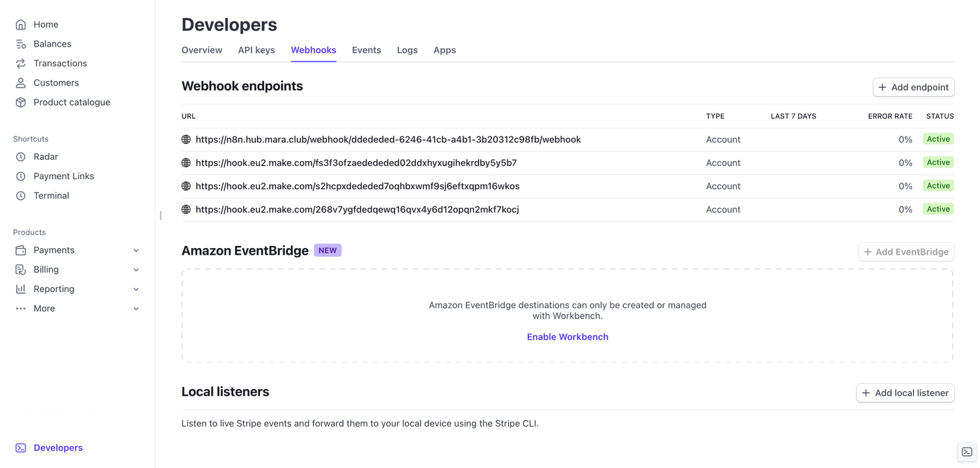Open Balances via its sidebar icon
Image resolution: width=980 pixels, height=468 pixels.
(x=21, y=44)
